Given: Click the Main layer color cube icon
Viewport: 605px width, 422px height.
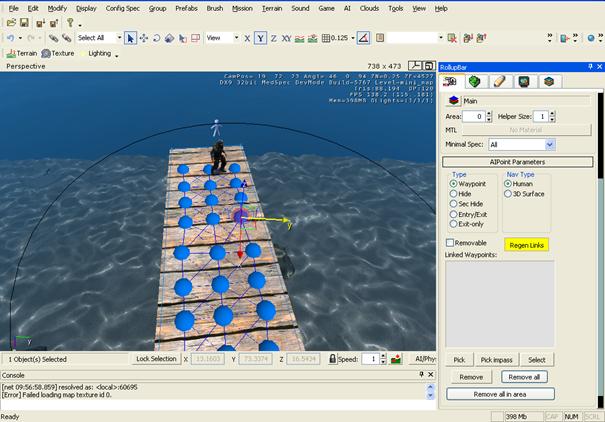Looking at the screenshot, I should (453, 101).
